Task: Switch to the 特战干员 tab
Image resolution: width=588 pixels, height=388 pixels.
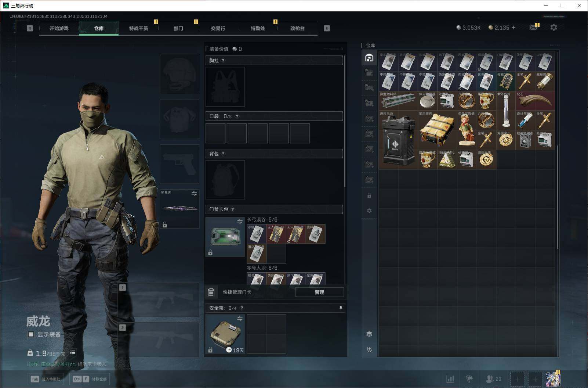Action: click(138, 28)
